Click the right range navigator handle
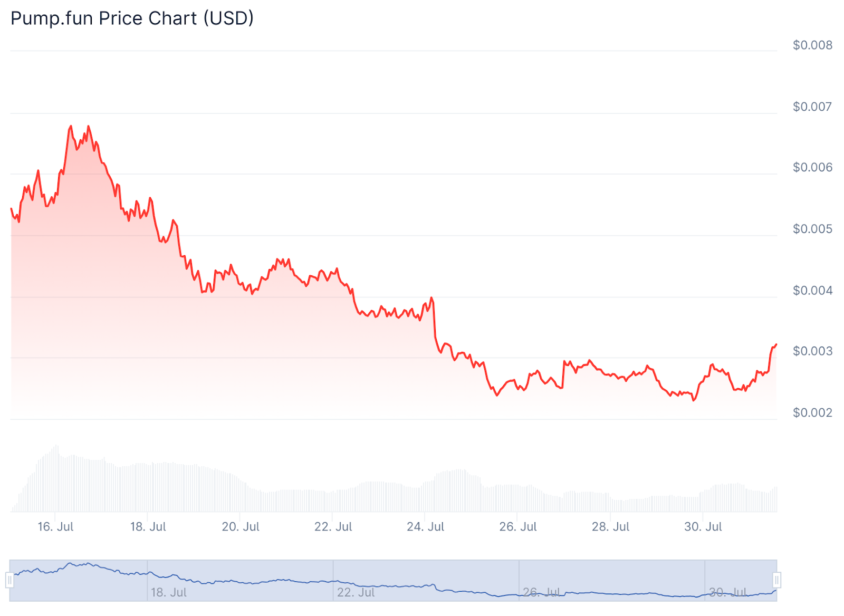Viewport: 844px width, 616px height. (776, 580)
